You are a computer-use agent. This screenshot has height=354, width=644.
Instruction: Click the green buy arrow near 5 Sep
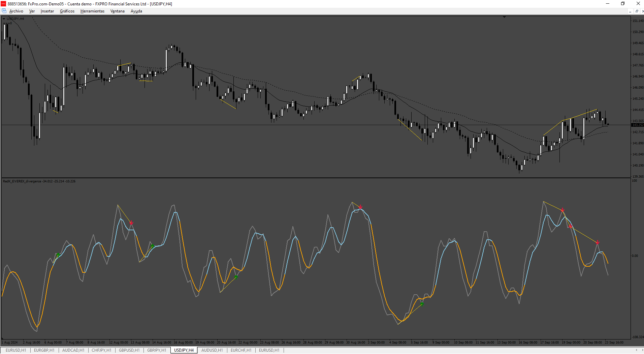coord(422,304)
